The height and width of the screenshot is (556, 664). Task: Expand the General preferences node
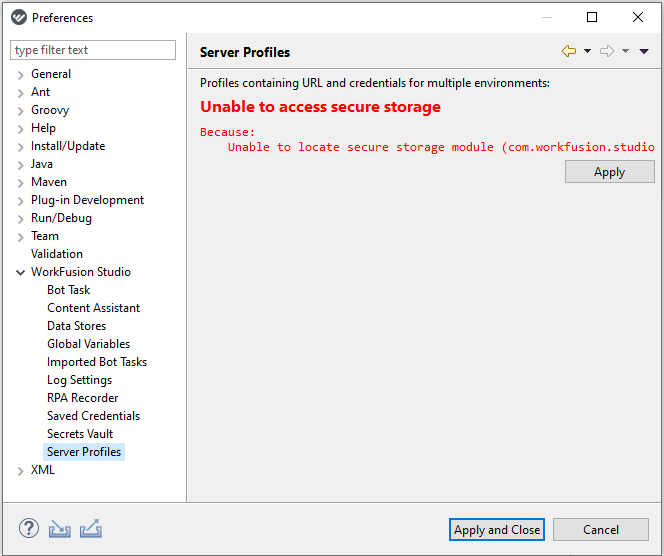pyautogui.click(x=20, y=75)
